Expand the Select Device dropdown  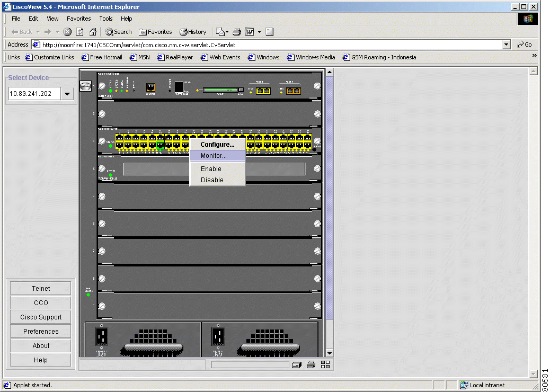[x=67, y=94]
